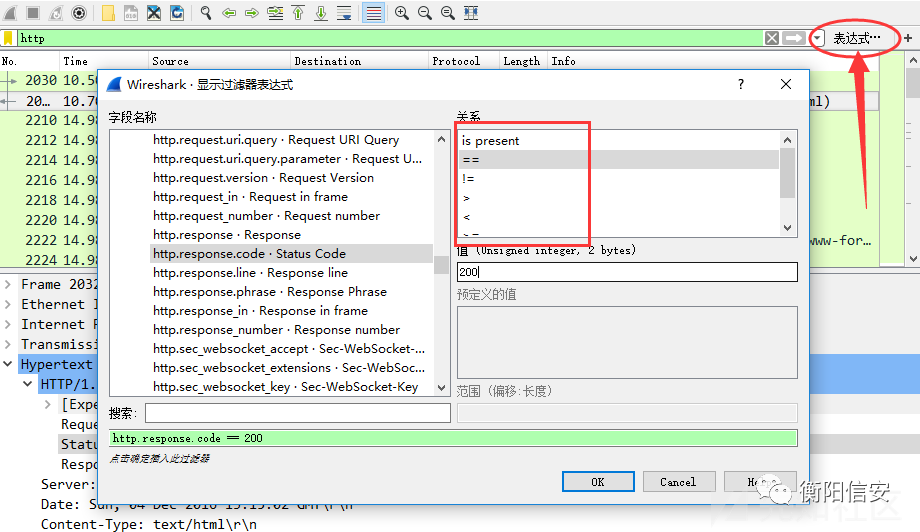This screenshot has height=532, width=920.
Task: Select packet row 2216 in list
Action: 49,180
